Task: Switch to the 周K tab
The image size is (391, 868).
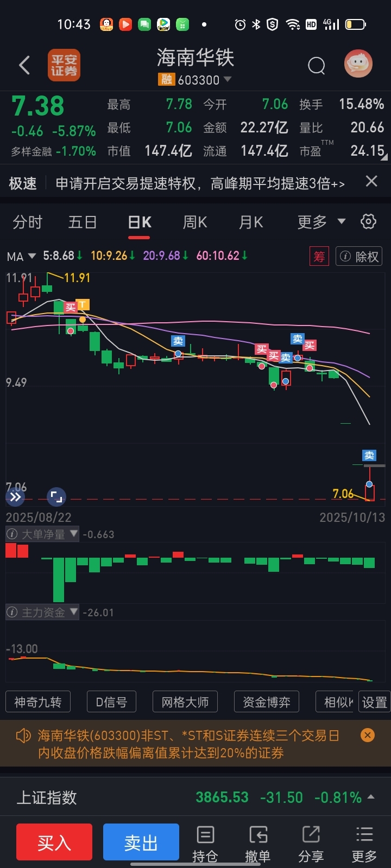Action: (195, 222)
